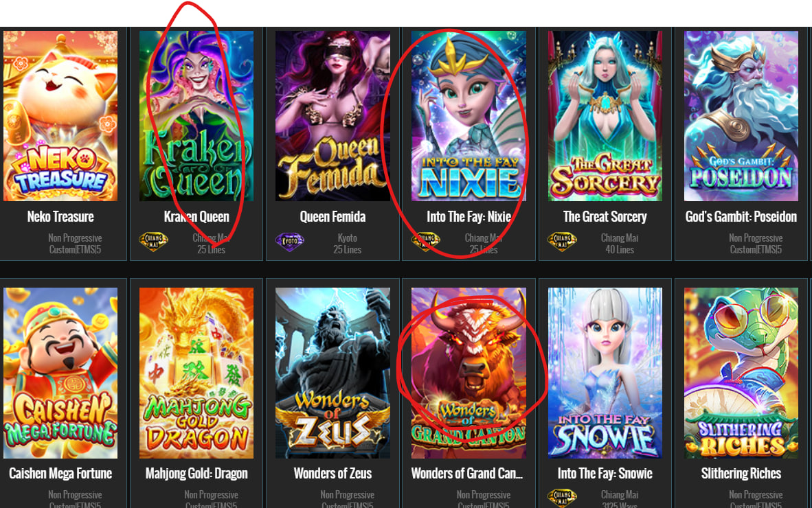Open the Neko Treasure game thumbnail

(x=60, y=116)
